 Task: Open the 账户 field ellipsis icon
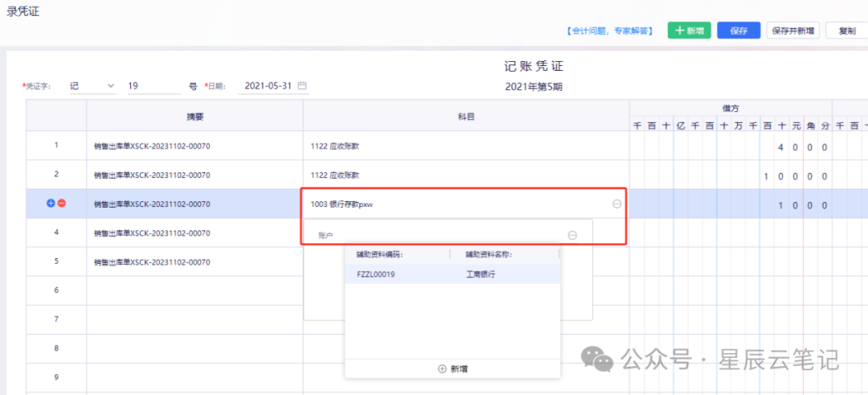click(x=572, y=236)
